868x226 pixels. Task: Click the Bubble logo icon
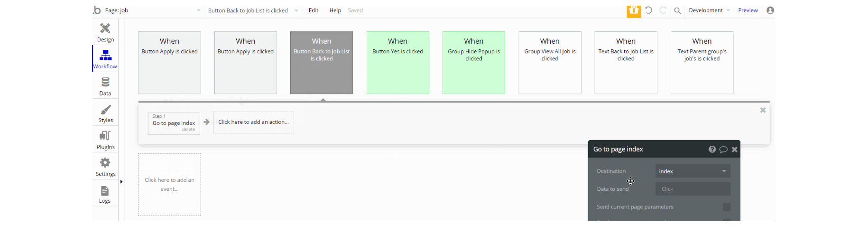(97, 10)
